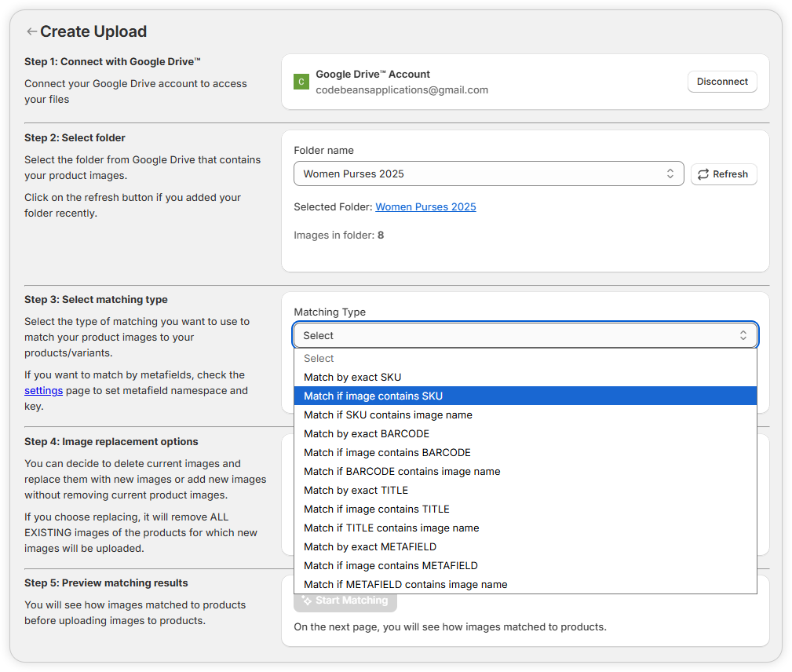Image resolution: width=792 pixels, height=672 pixels.
Task: Select Match by exact BARCODE option
Action: pos(367,433)
